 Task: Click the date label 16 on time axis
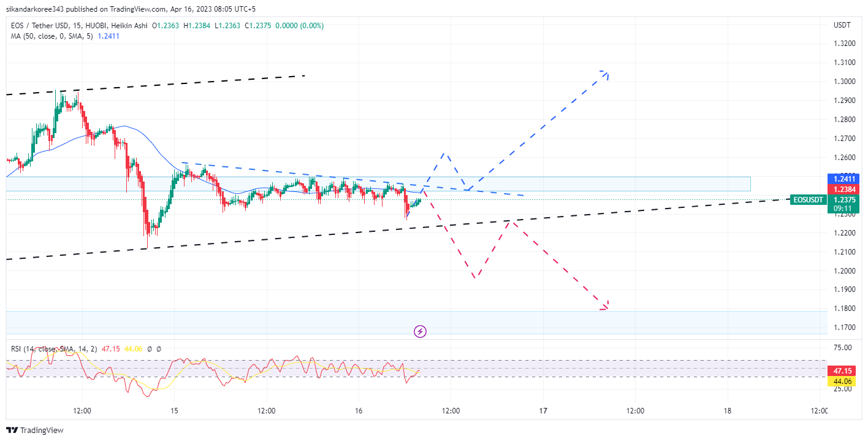click(359, 411)
